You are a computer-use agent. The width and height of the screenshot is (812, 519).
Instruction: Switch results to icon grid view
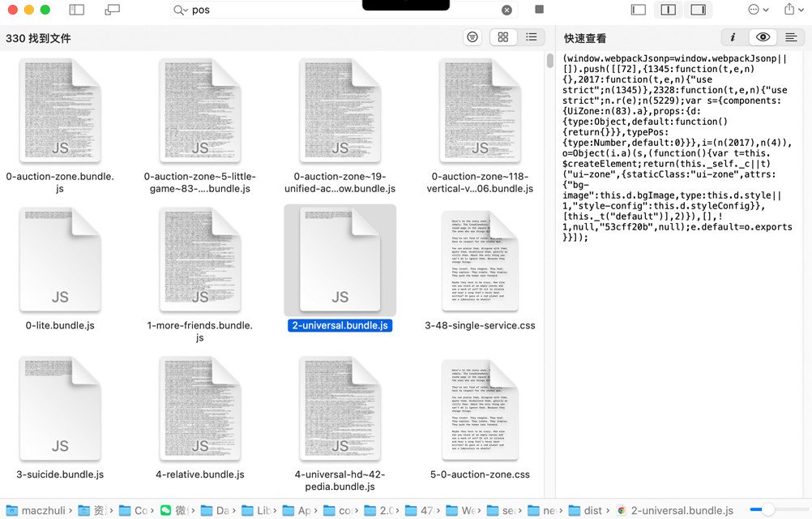(x=502, y=36)
